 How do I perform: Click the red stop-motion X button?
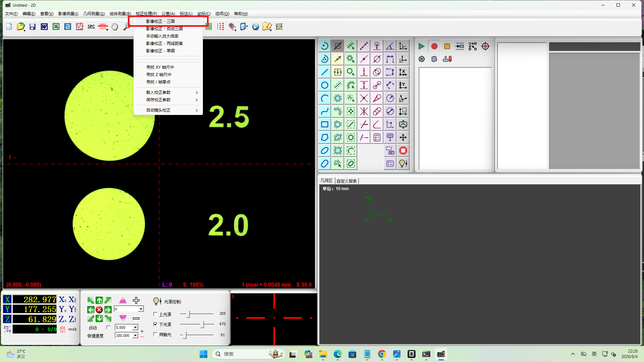[99, 309]
